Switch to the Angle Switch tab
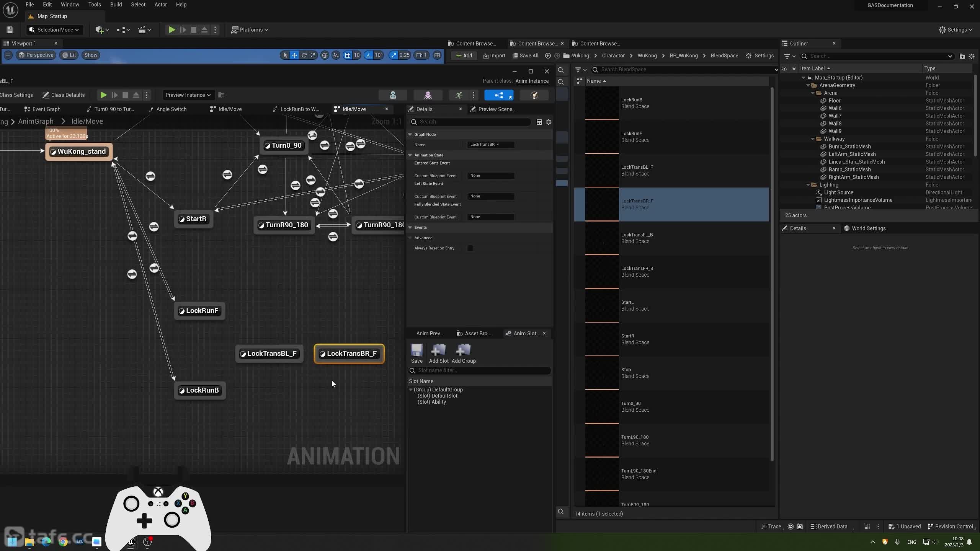This screenshot has height=551, width=980. coord(168,109)
